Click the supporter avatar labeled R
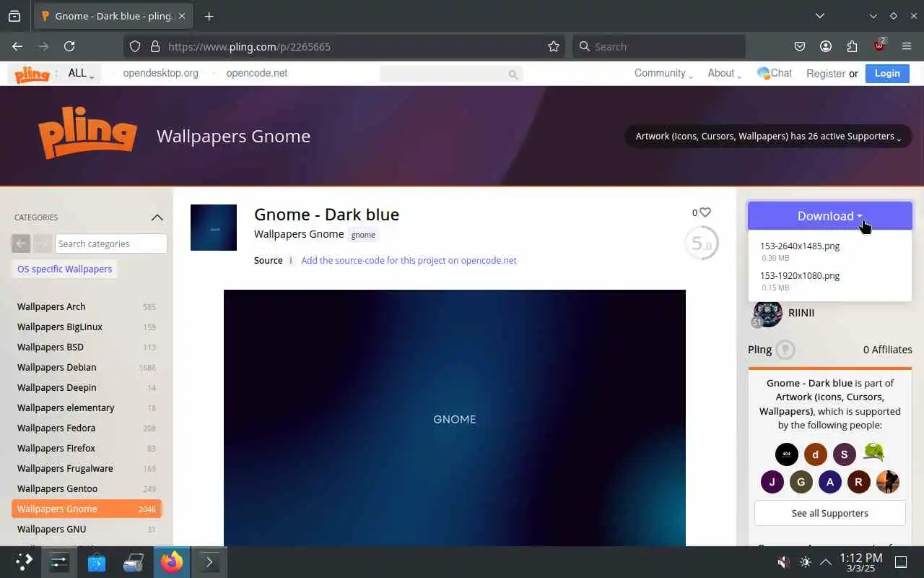The width and height of the screenshot is (924, 578). 859,482
